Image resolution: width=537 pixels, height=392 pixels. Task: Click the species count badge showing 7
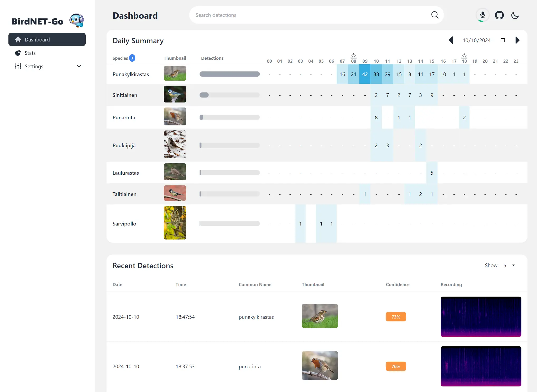(132, 58)
